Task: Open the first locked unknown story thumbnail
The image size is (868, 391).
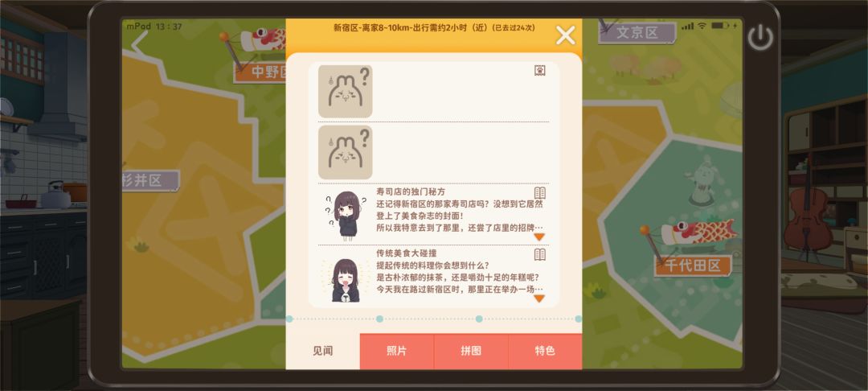Action: point(345,92)
